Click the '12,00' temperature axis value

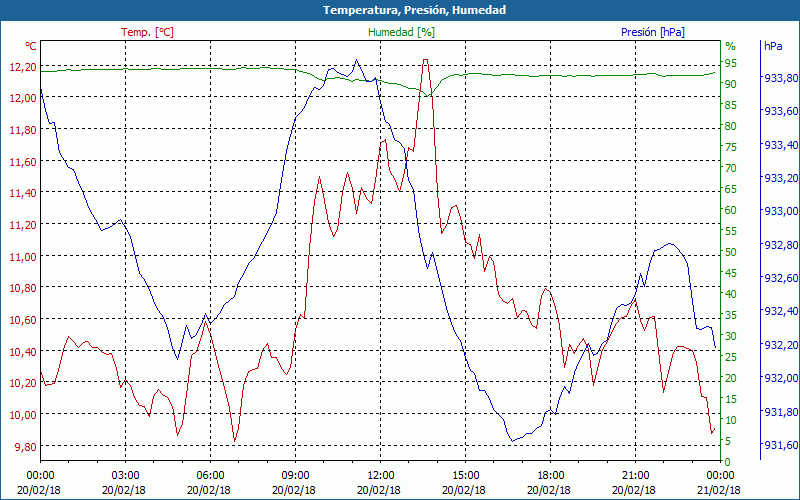[x=23, y=98]
